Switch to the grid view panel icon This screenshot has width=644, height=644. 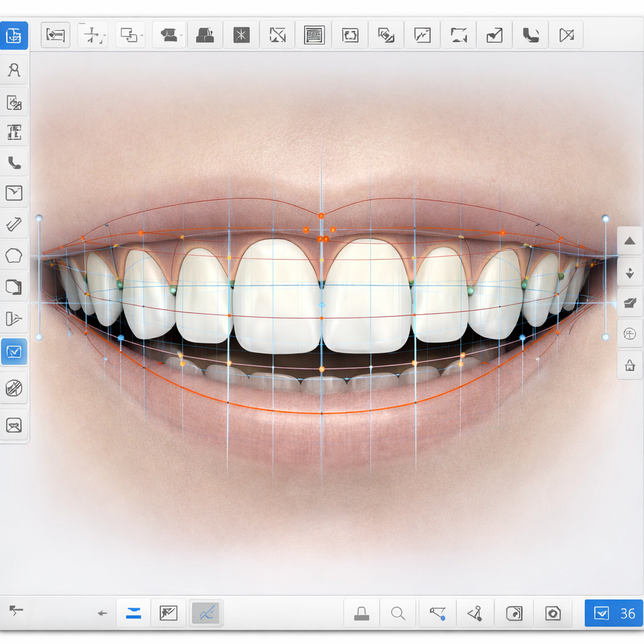pos(314,35)
